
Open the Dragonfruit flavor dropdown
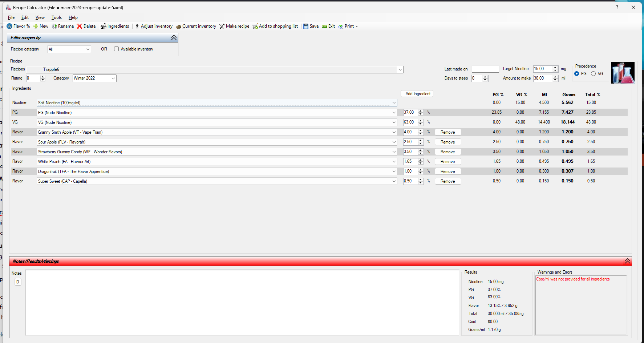[x=217, y=171]
